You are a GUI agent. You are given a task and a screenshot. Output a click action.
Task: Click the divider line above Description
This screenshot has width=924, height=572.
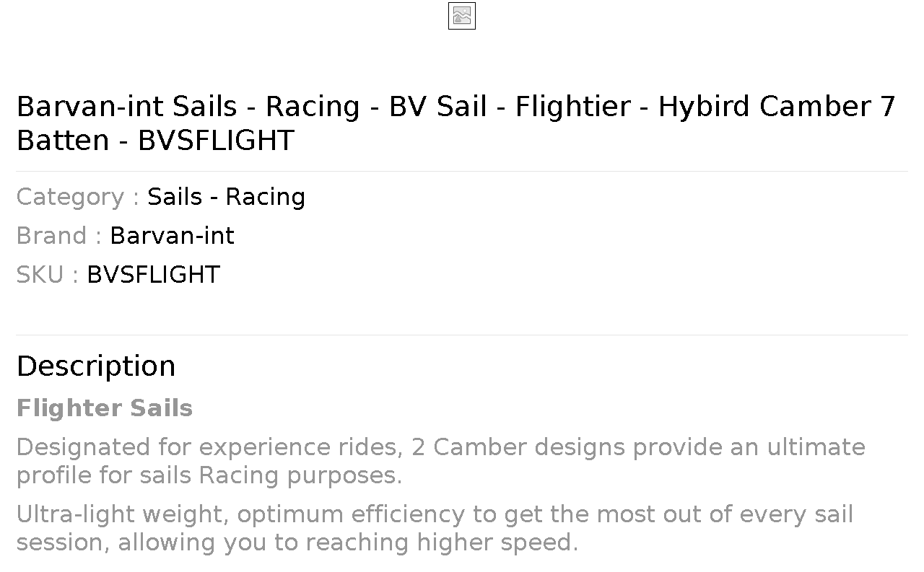coord(462,335)
